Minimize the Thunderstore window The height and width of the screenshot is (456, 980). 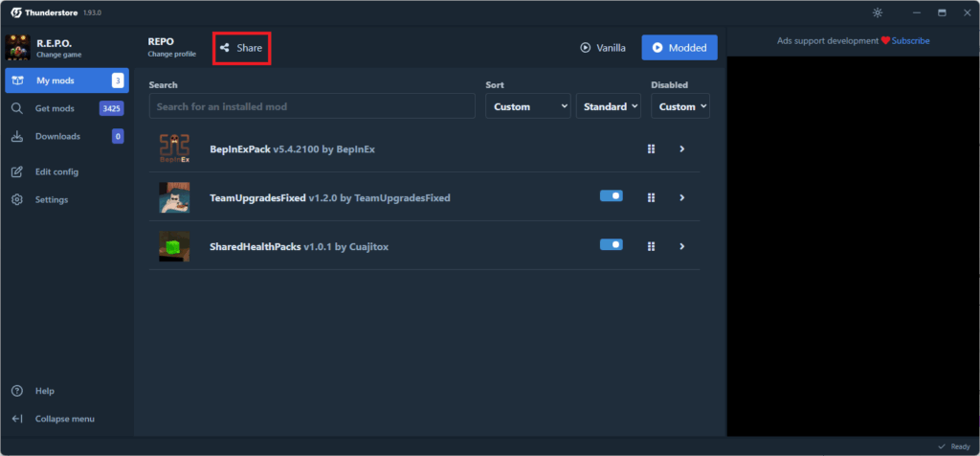(x=917, y=12)
